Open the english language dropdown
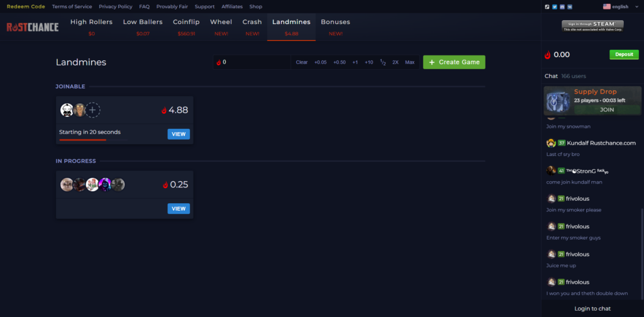644x317 pixels. click(x=619, y=6)
